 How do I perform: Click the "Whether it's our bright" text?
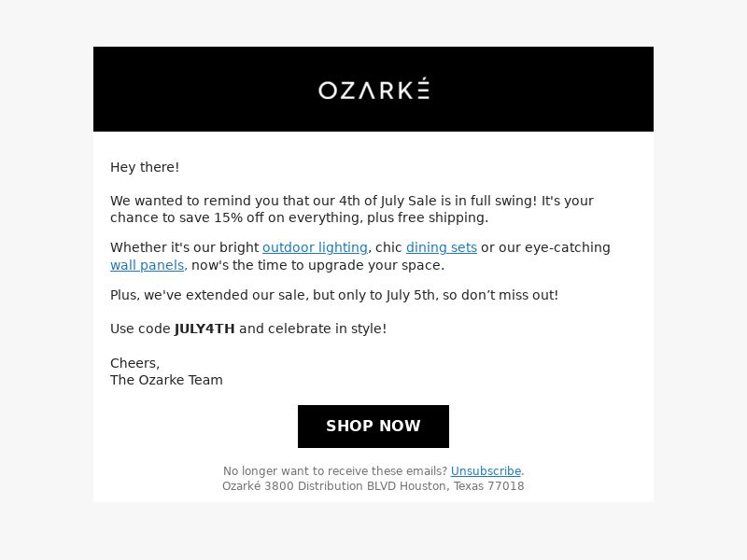pyautogui.click(x=184, y=247)
